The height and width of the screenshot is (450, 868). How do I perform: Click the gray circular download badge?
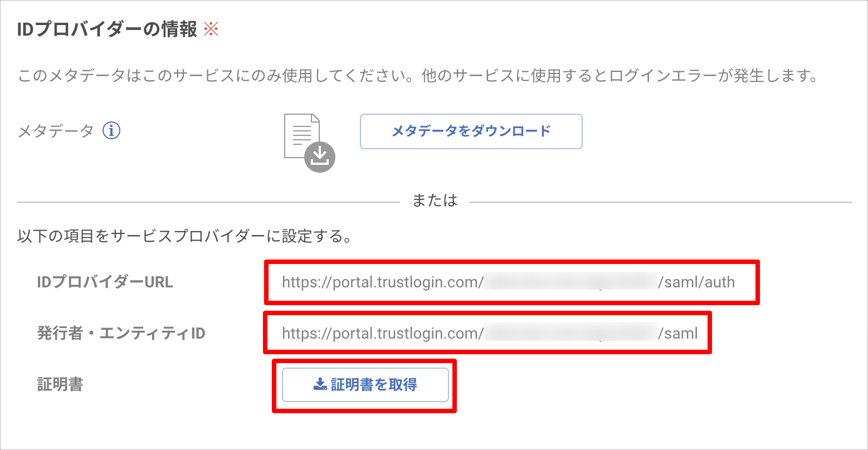point(320,156)
